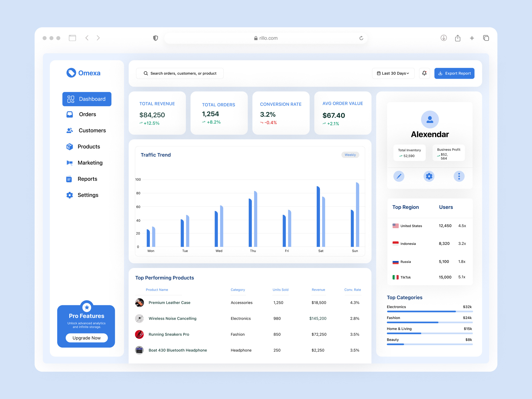Click the three-dot menu on the profile card
This screenshot has height=399, width=532.
(x=459, y=176)
